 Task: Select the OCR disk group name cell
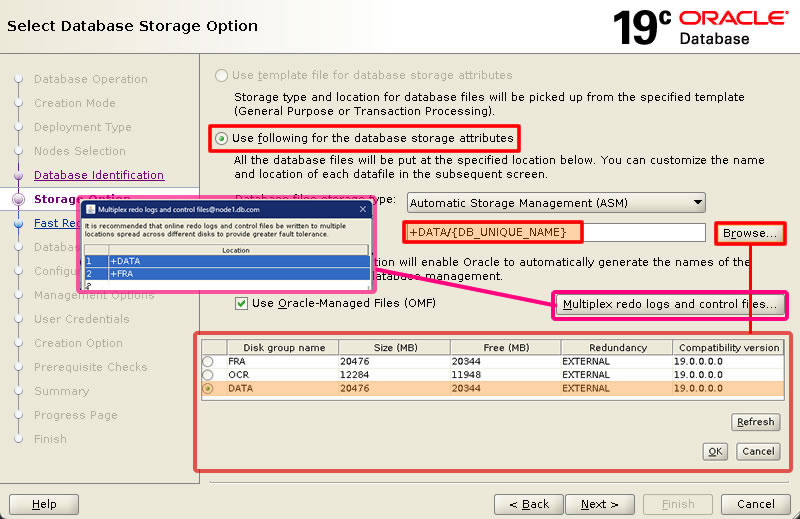pos(283,375)
